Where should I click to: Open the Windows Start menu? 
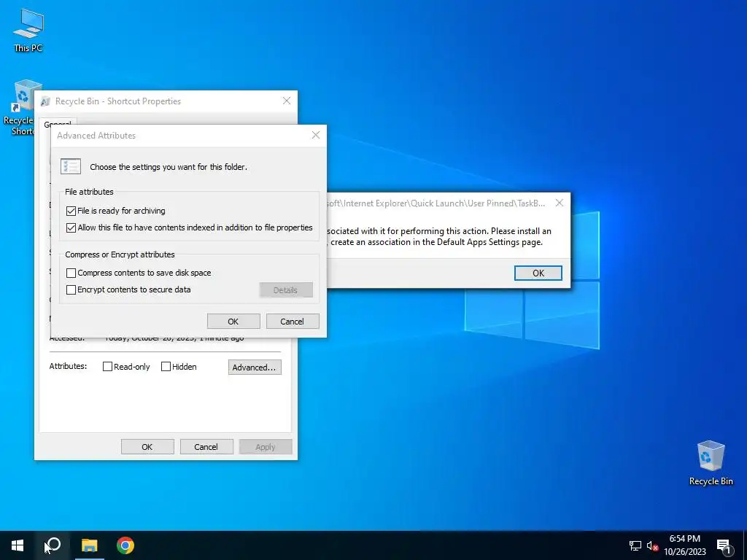[x=18, y=545]
